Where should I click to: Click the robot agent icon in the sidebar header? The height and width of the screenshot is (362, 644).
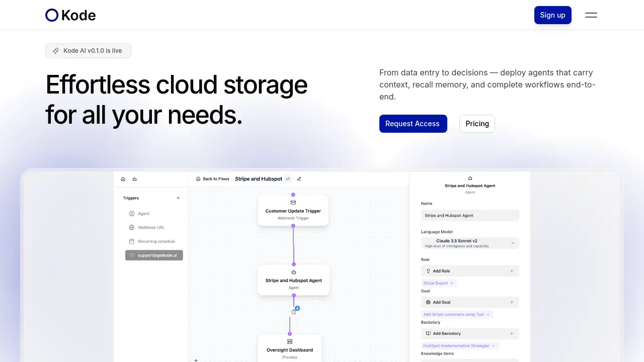pos(134,179)
